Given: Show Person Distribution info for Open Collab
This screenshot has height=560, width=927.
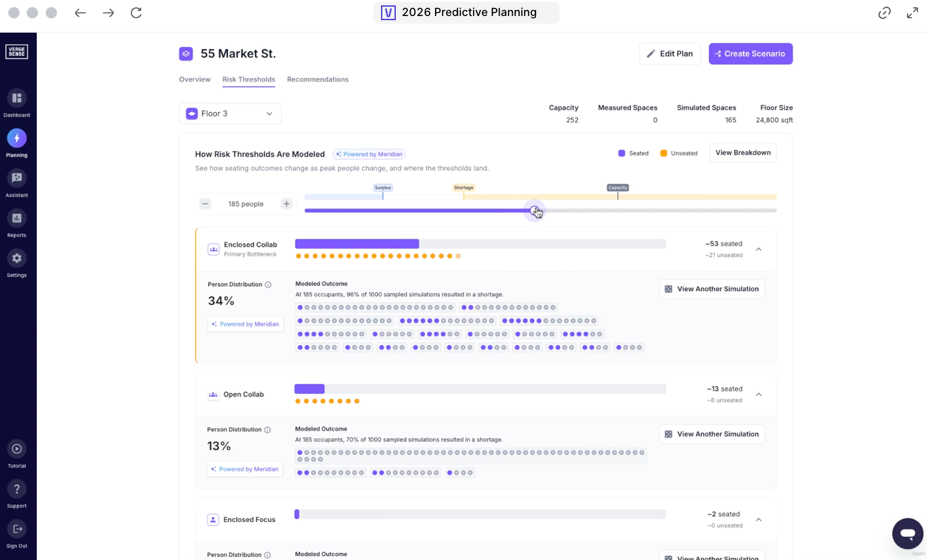Looking at the screenshot, I should 268,429.
